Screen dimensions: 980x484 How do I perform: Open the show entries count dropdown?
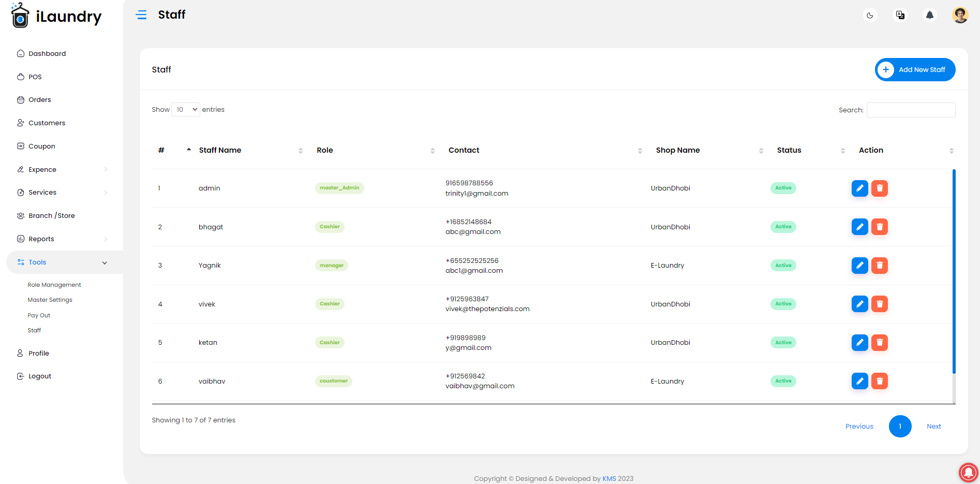[186, 110]
